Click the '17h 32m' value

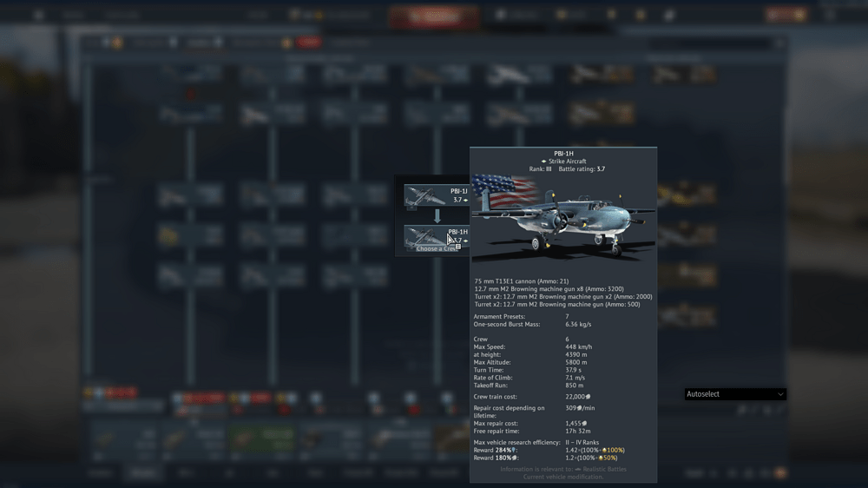578,431
